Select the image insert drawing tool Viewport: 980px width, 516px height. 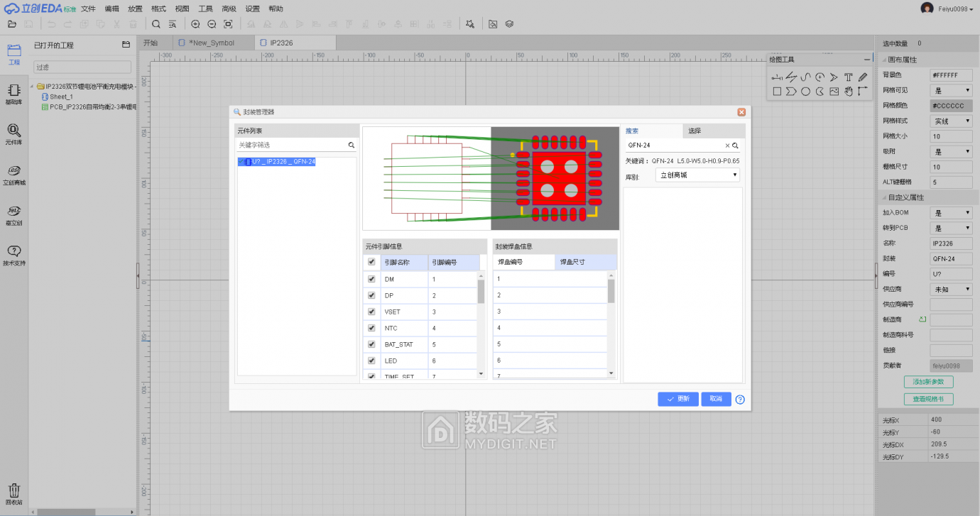tap(834, 91)
